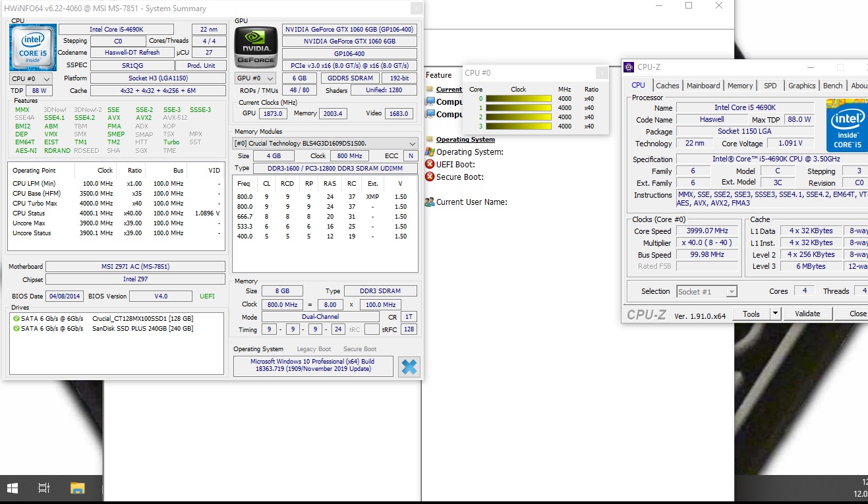
Task: Open Task View from the taskbar
Action: pyautogui.click(x=44, y=488)
